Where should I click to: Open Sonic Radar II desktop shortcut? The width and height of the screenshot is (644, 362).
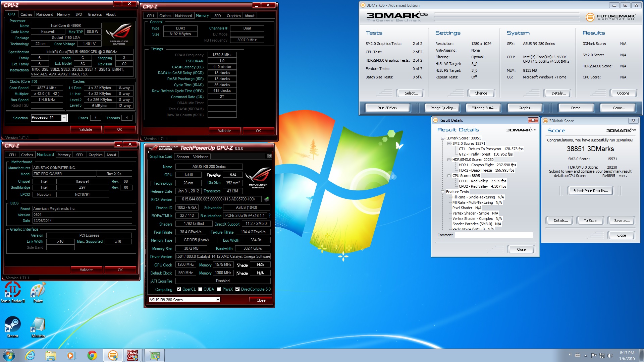[x=13, y=293]
